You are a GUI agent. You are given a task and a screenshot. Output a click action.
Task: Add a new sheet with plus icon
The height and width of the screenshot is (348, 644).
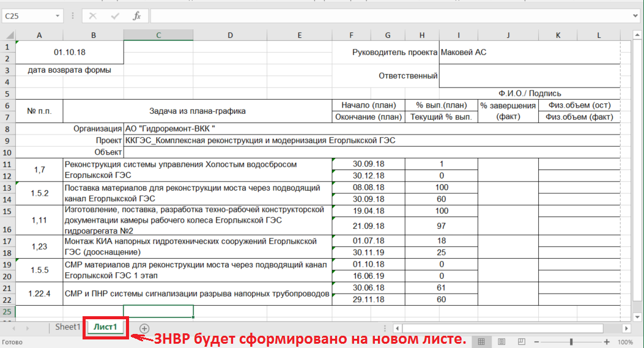coord(144,328)
